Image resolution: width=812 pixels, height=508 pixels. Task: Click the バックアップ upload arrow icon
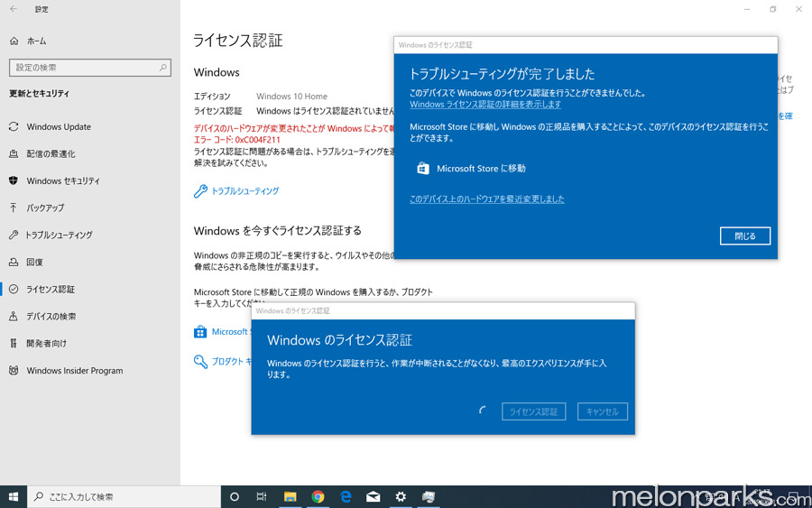point(14,208)
